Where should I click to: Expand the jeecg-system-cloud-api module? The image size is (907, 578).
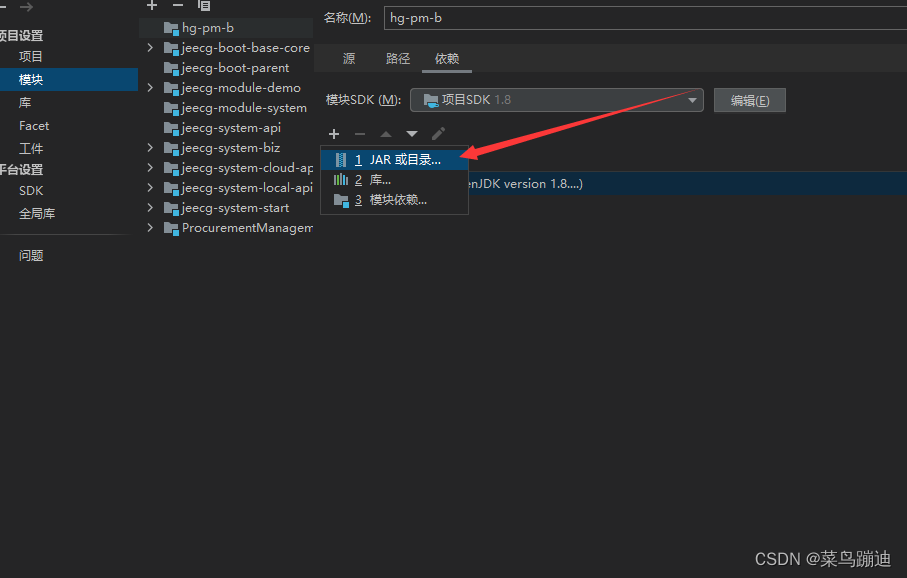tap(150, 168)
